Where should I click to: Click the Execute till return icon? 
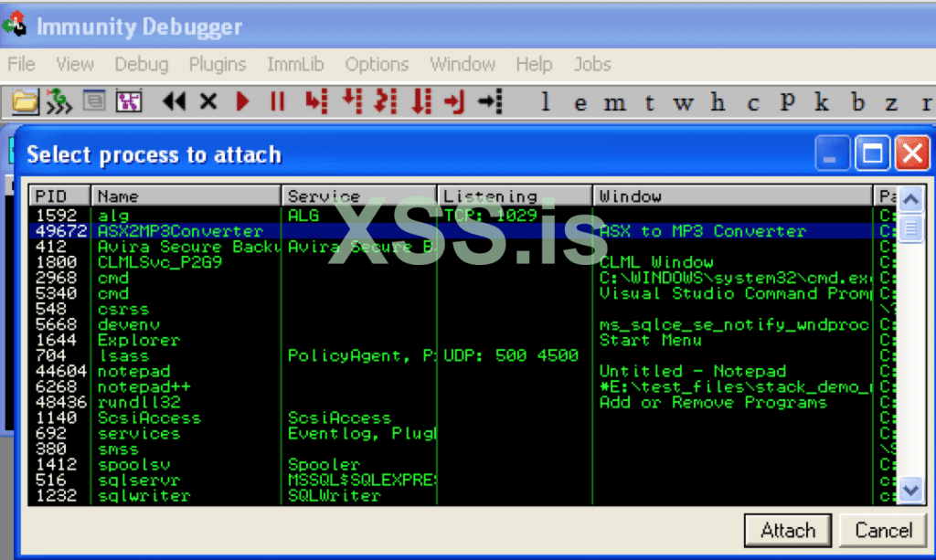click(455, 102)
